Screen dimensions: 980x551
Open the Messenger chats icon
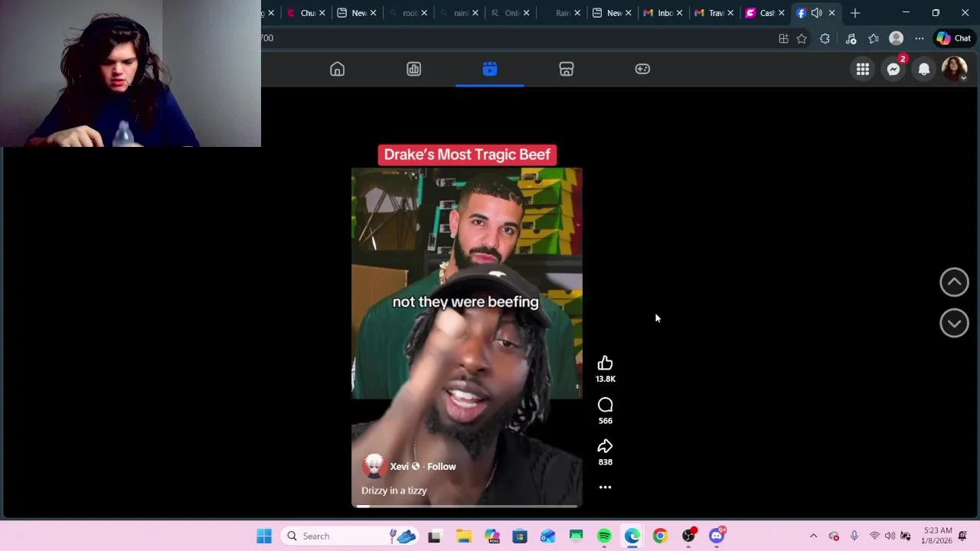[893, 70]
